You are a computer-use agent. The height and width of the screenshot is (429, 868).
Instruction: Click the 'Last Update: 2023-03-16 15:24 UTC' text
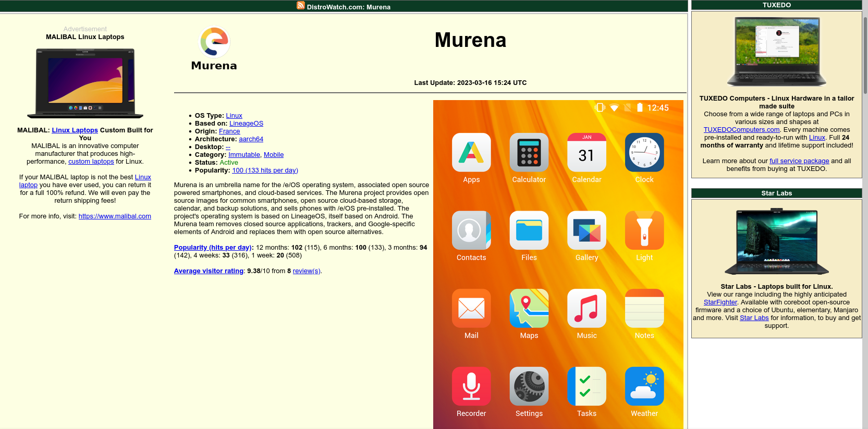[x=470, y=83]
